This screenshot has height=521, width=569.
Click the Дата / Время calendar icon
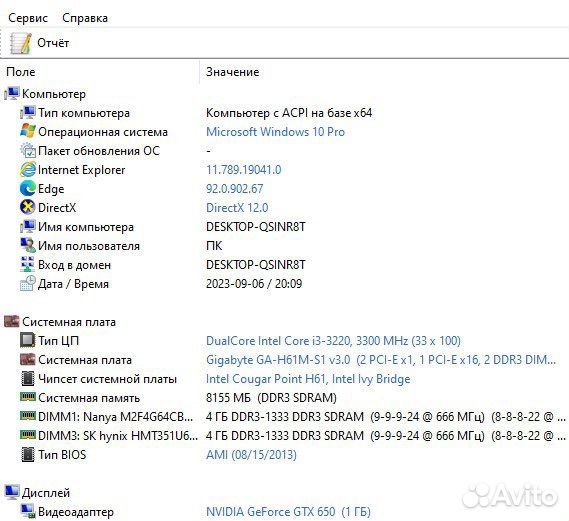point(28,283)
